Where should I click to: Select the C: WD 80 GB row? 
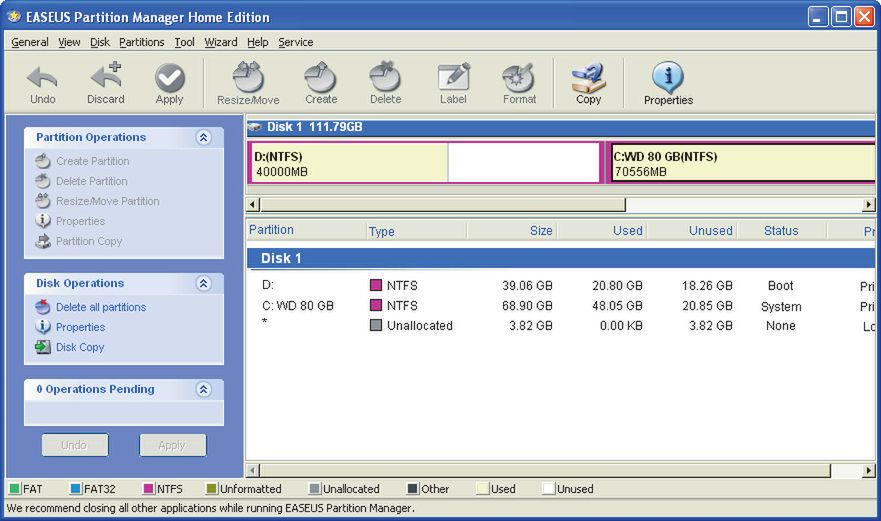point(561,306)
